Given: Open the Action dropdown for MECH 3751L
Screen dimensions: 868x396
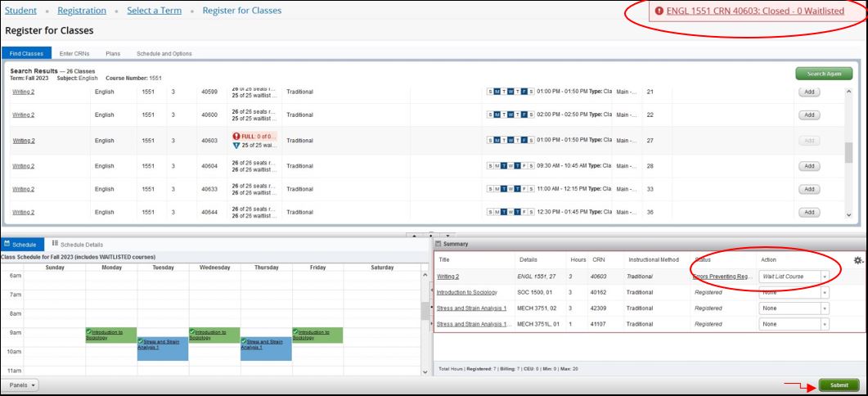Looking at the screenshot, I should [824, 324].
